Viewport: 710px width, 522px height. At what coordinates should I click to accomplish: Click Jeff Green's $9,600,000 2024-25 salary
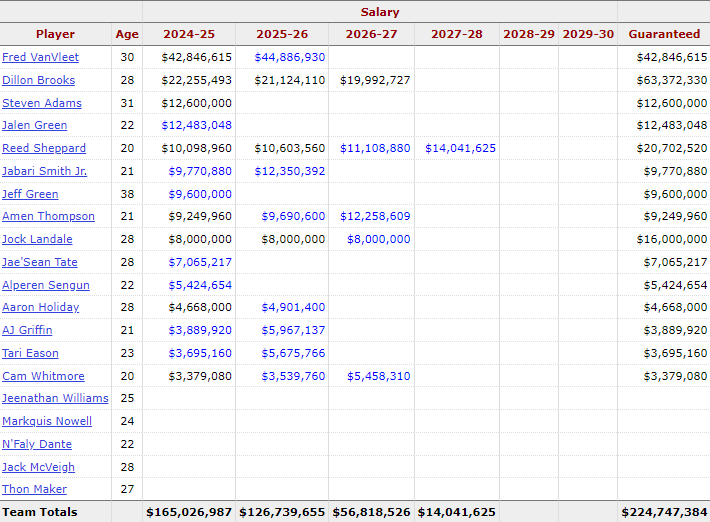click(x=200, y=194)
